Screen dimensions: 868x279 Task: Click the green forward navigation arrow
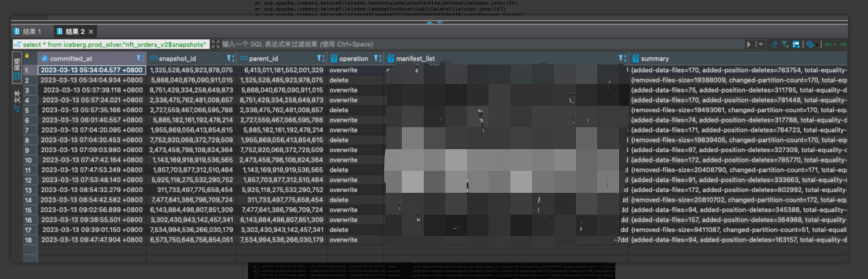[x=843, y=45]
